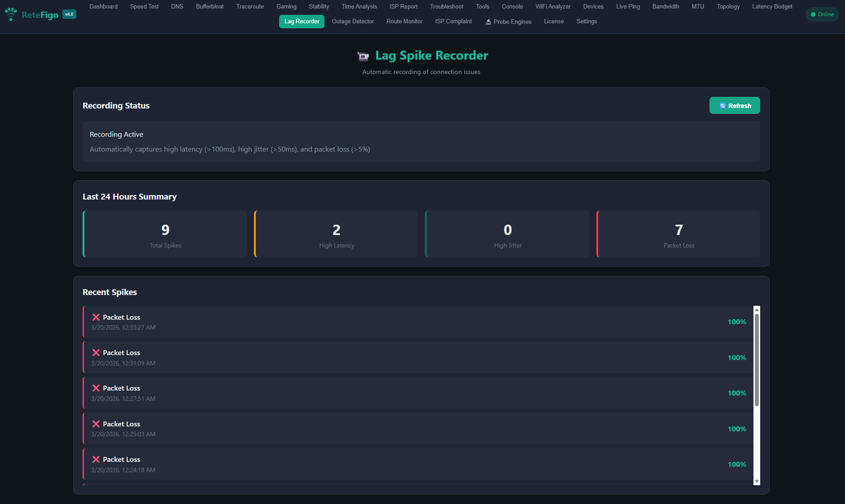Open the Settings page
The height and width of the screenshot is (504, 845).
coord(587,22)
